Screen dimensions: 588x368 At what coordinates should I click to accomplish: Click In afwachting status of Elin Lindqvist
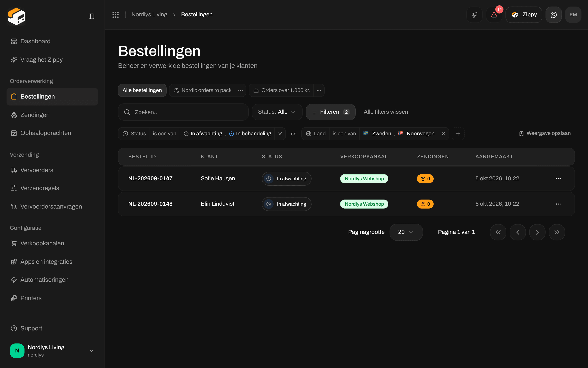286,204
